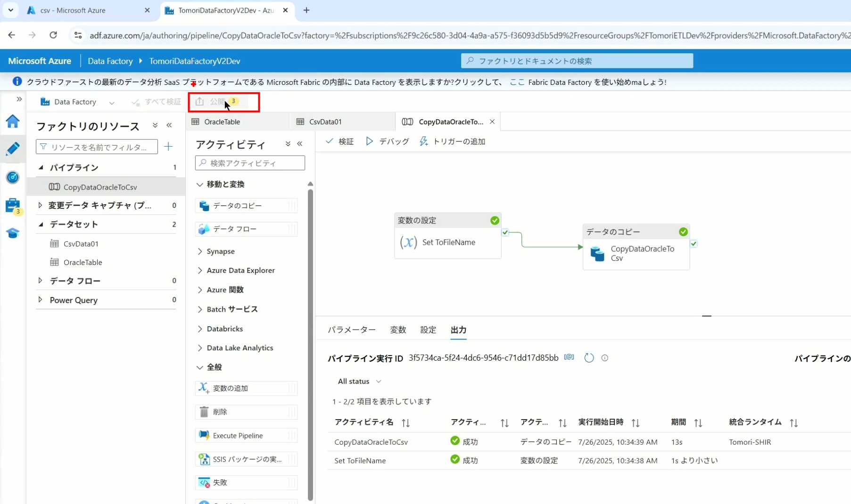
Task: Open the Monitor gauge icon in sidebar
Action: point(13,177)
